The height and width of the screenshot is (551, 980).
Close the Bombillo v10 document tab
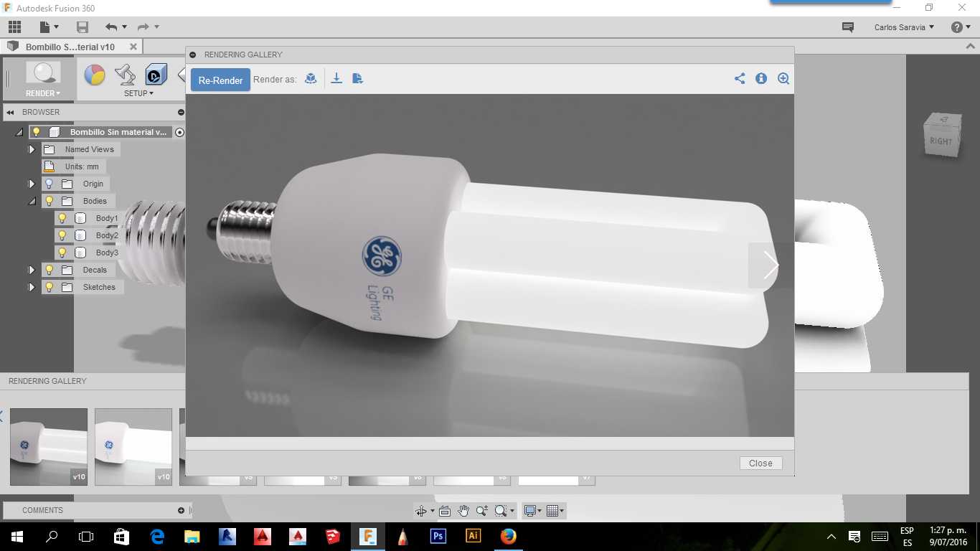pos(133,46)
